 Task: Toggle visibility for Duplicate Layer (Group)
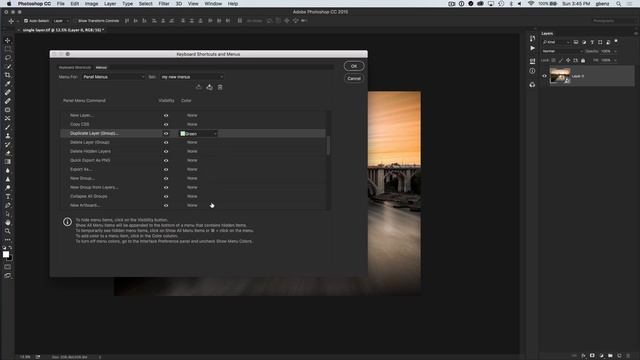[166, 133]
